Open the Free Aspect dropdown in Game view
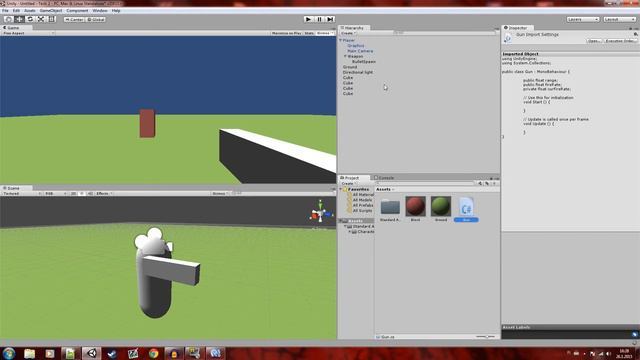This screenshot has width=640, height=360. [28, 33]
